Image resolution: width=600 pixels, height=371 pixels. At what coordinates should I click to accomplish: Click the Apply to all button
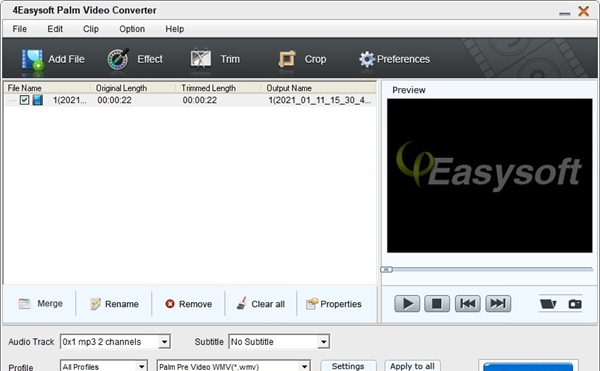[x=412, y=366]
